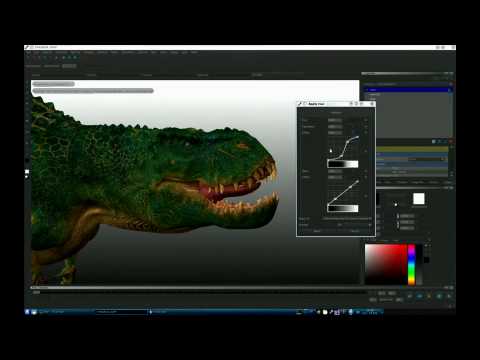The image size is (480, 360).
Task: Select the top-right control point of the upper curve
Action: (358, 137)
